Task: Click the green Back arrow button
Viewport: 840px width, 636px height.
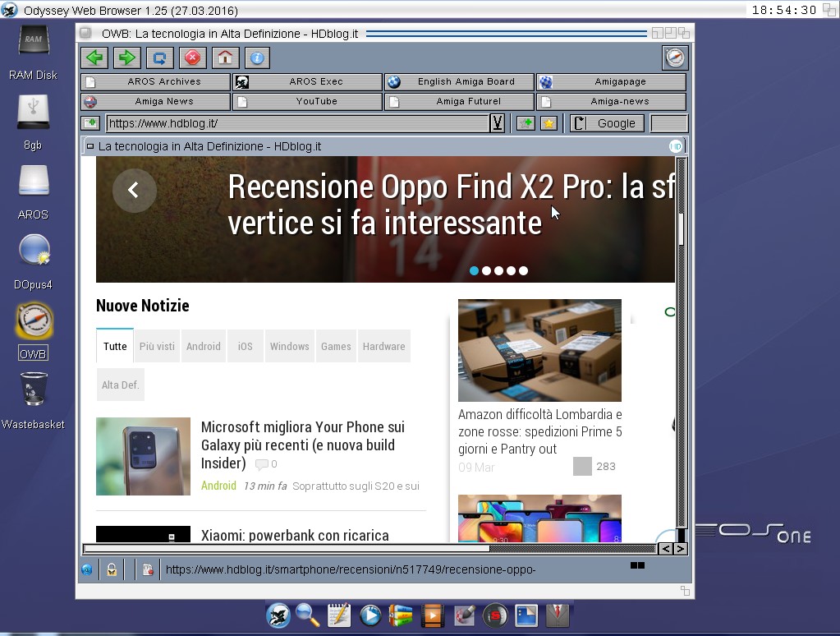Action: [94, 58]
